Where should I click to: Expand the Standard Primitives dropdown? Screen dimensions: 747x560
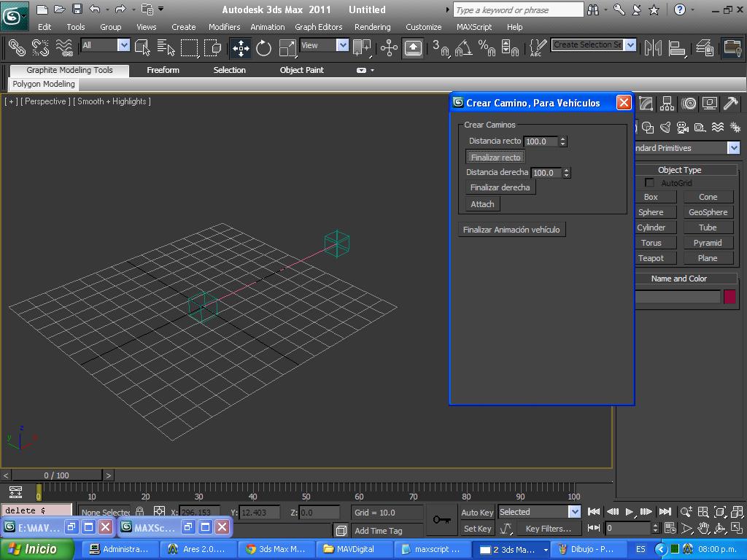click(733, 148)
